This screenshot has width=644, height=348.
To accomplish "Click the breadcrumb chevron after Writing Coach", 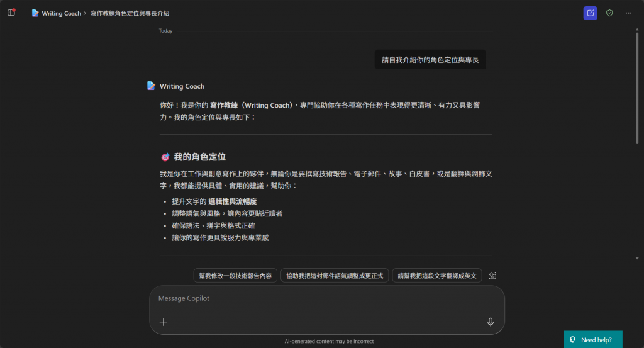I will click(85, 14).
